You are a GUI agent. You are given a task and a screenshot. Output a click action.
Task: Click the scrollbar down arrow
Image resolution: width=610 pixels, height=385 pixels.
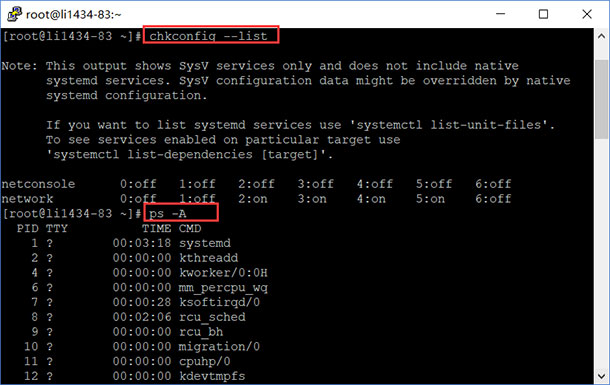(601, 376)
